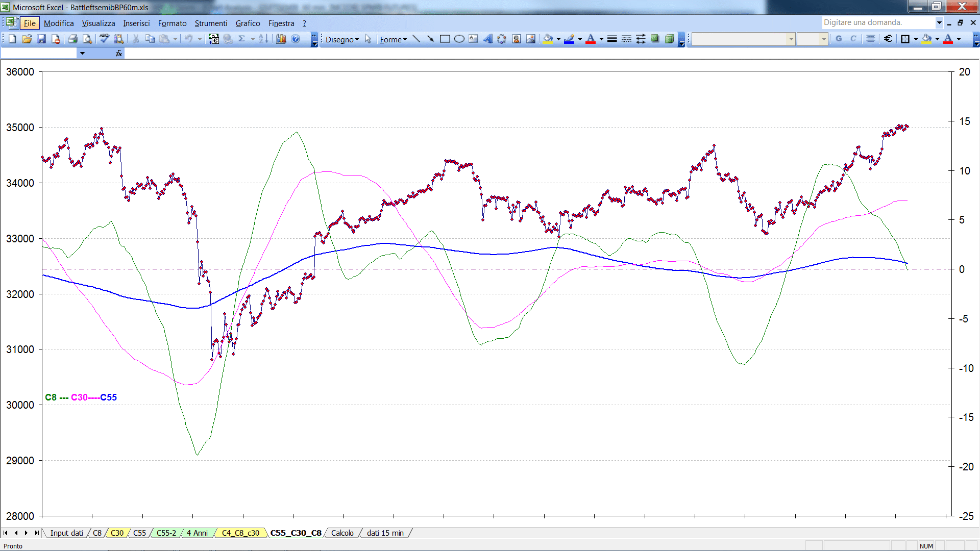Switch to the 4 Anni sheet tab
The image size is (980, 551).
[197, 533]
